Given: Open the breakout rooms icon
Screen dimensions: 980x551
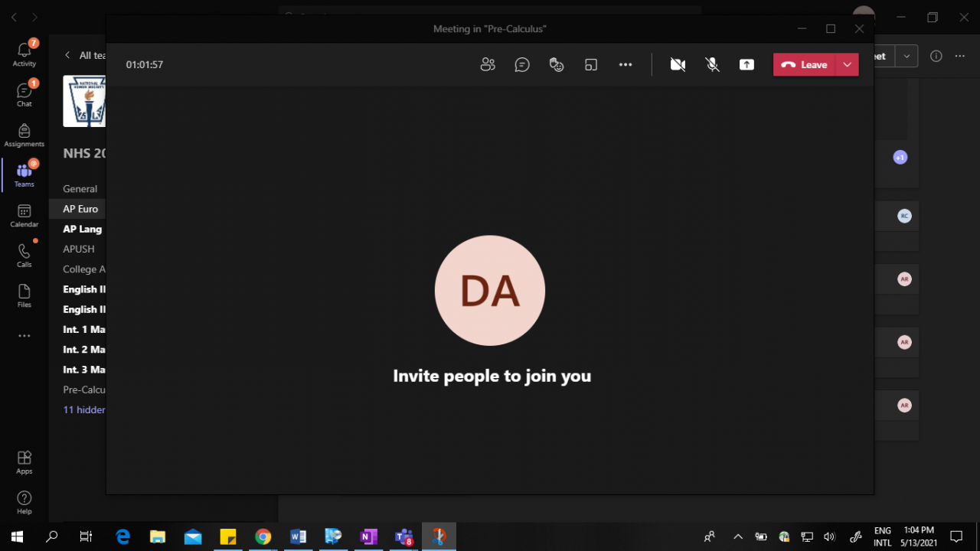Looking at the screenshot, I should click(x=591, y=65).
